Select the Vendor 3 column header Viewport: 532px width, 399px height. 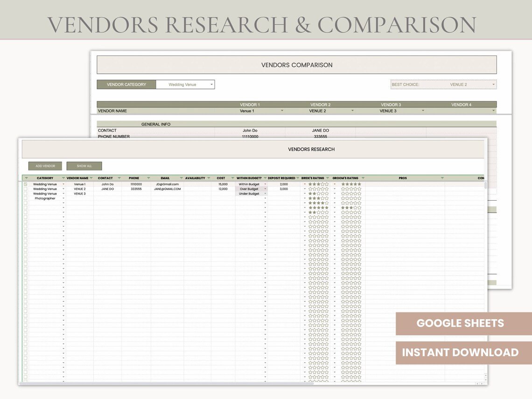(x=391, y=105)
